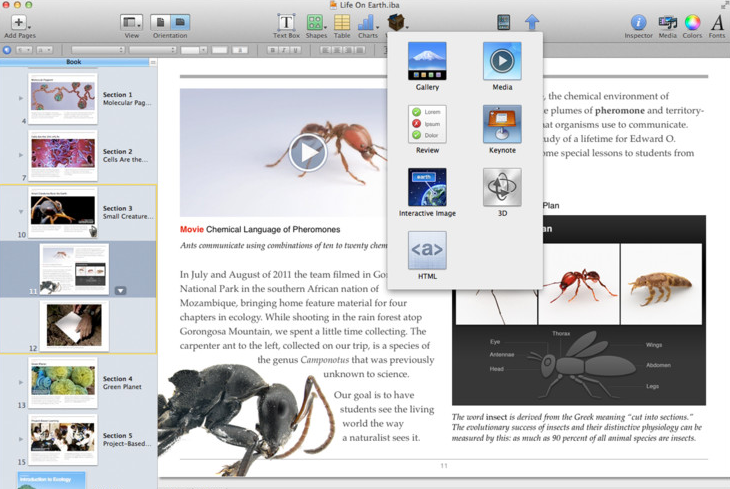Insert a Gallery widget
Screen dimensions: 730x489
(x=427, y=62)
